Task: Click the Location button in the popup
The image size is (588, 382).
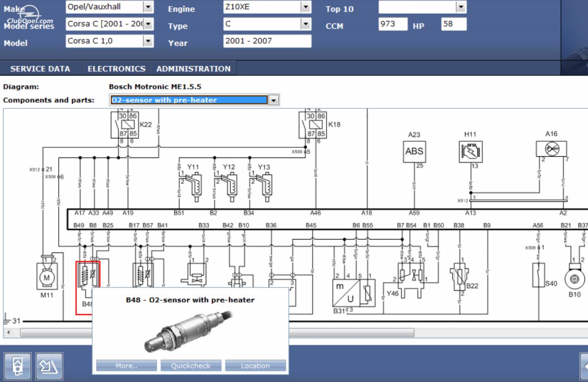Action: click(255, 366)
